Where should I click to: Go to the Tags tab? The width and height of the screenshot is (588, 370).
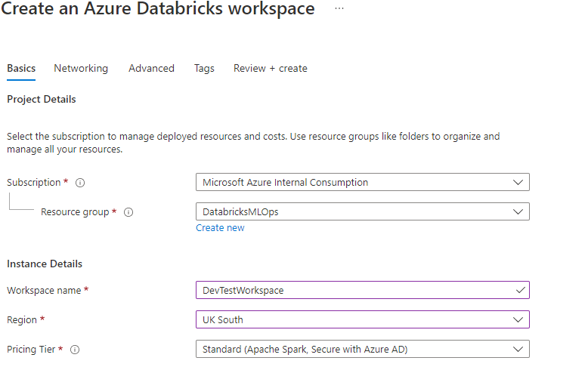point(204,69)
